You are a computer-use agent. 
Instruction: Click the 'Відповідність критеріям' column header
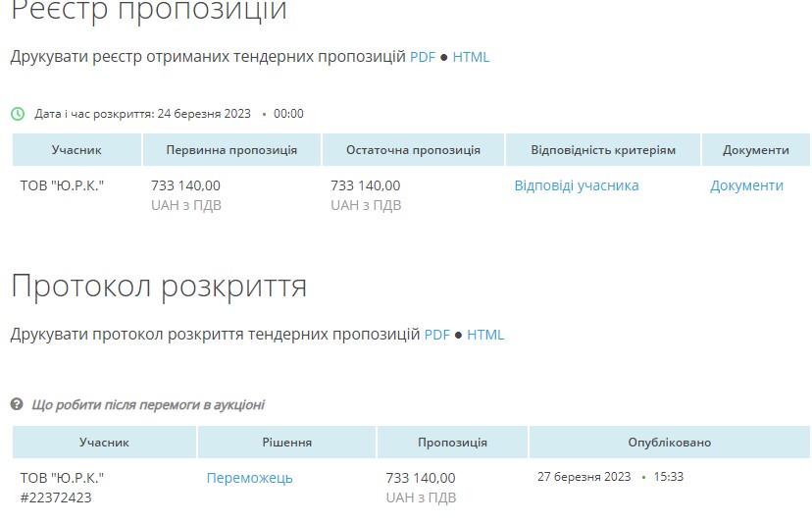click(603, 150)
